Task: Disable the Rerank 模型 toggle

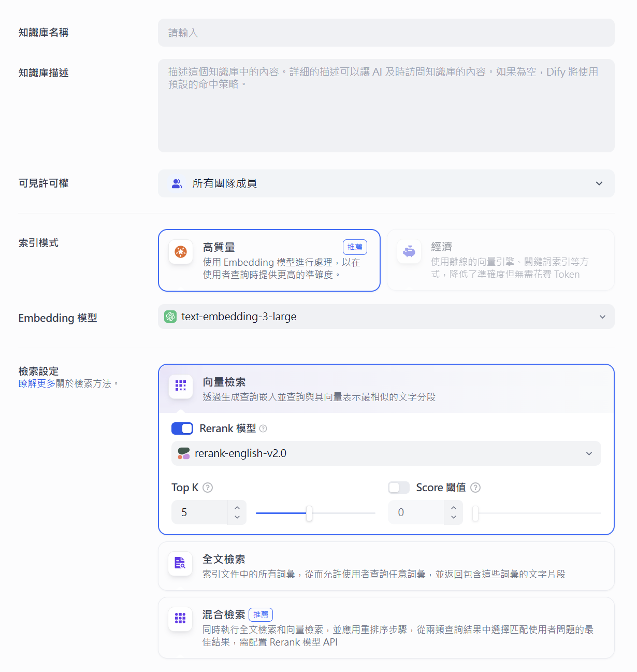Action: point(182,428)
